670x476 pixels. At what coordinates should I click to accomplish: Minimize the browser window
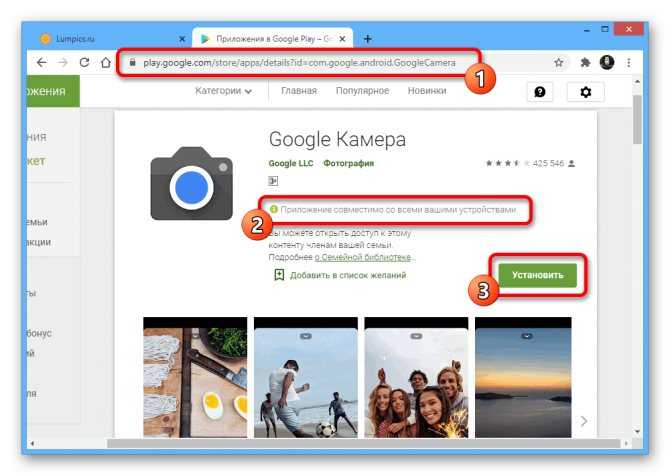(587, 29)
